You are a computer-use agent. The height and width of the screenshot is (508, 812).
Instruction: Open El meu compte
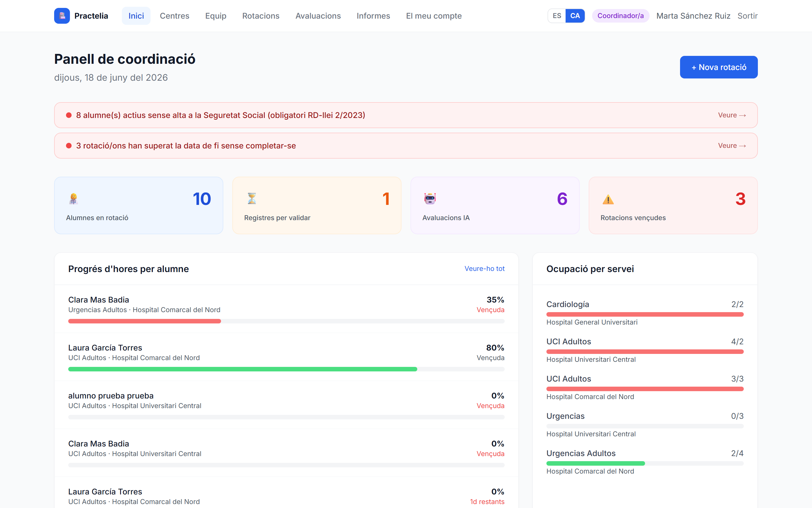point(434,16)
